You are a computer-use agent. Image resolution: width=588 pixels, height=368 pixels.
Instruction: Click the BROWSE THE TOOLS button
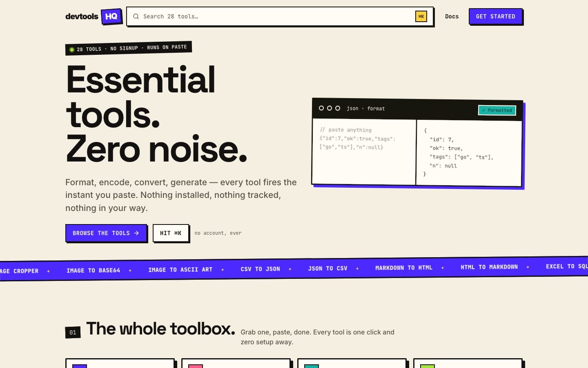[106, 233]
